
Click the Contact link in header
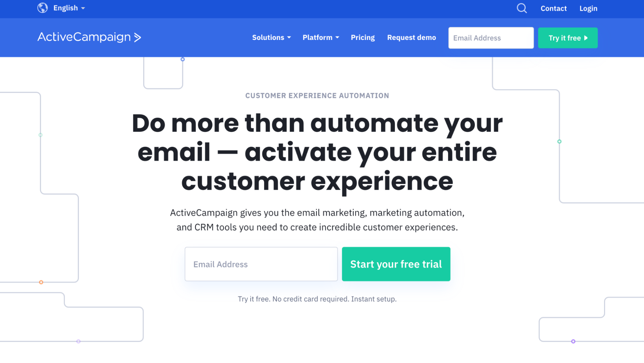click(554, 8)
